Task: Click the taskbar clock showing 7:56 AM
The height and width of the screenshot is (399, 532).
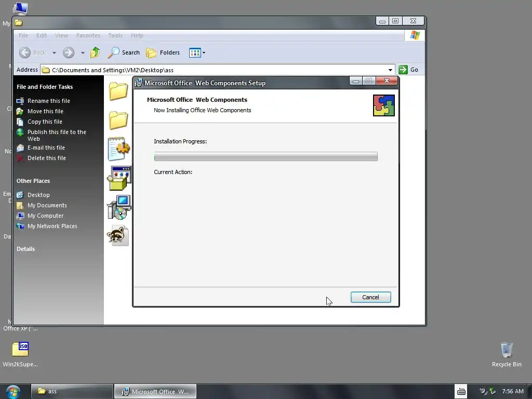Action: (513, 391)
